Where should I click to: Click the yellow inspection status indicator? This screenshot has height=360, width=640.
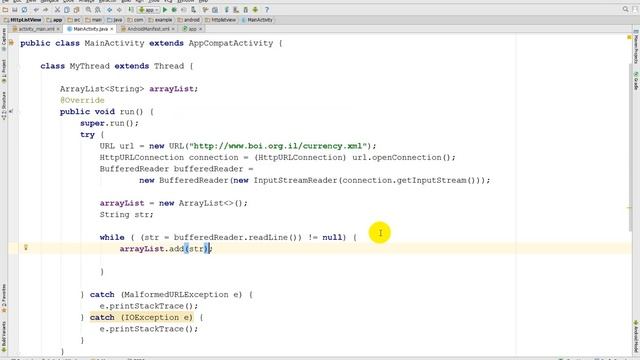click(x=629, y=38)
